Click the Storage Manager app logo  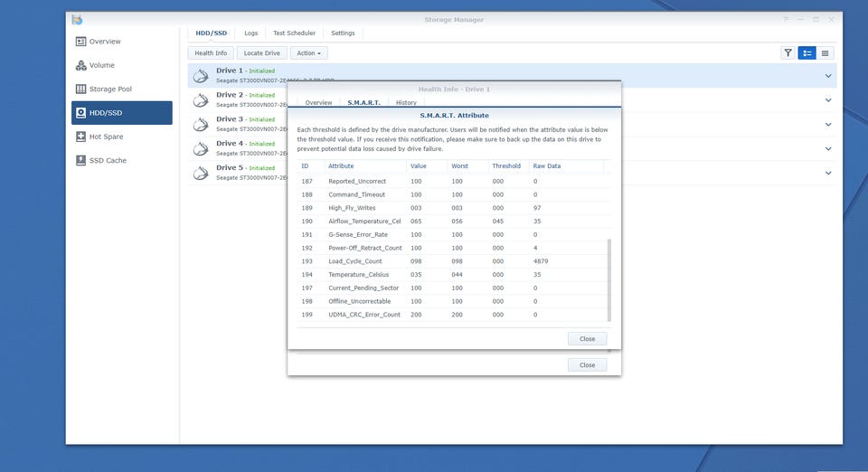pyautogui.click(x=78, y=20)
